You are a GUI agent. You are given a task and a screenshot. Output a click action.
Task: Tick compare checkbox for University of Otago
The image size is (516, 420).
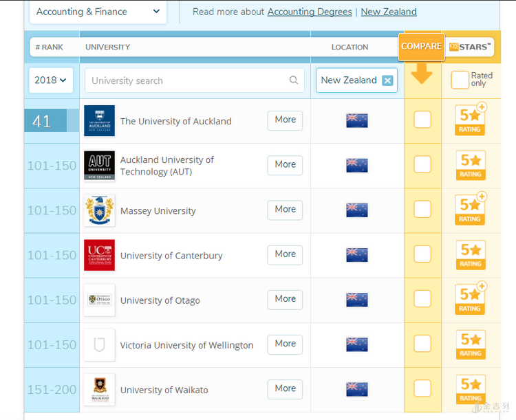click(422, 298)
